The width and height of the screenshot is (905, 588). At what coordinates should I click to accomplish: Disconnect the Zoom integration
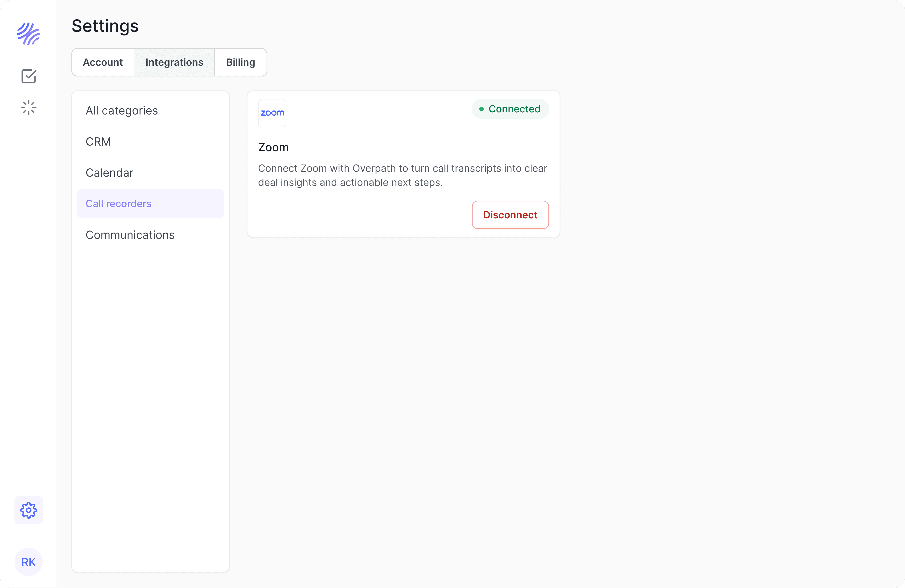(510, 215)
